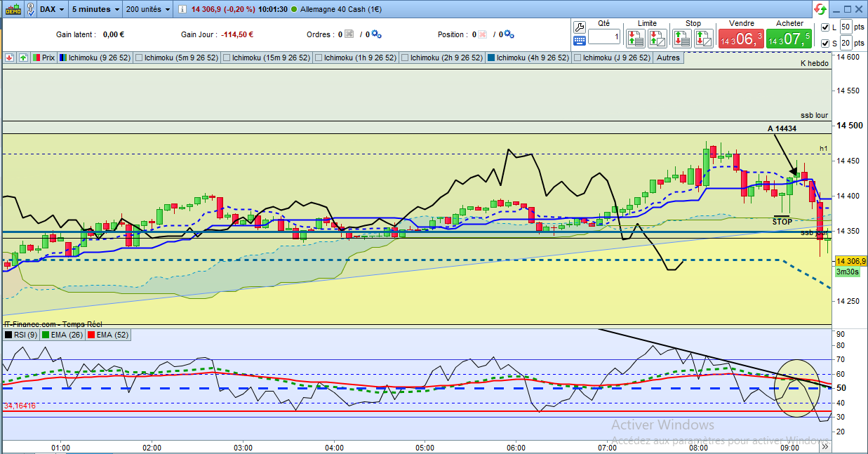Open the DAX instrument dropdown
868x454 pixels.
click(x=53, y=9)
